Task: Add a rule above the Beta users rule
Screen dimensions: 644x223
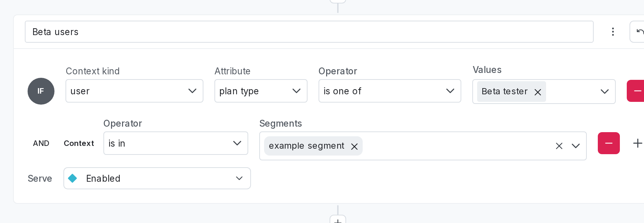Action: (x=338, y=1)
